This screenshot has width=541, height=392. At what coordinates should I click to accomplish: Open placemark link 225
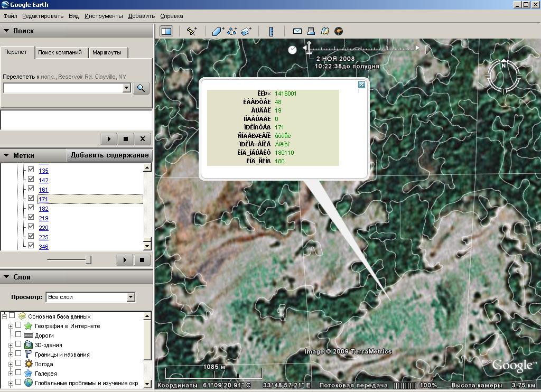[43, 237]
